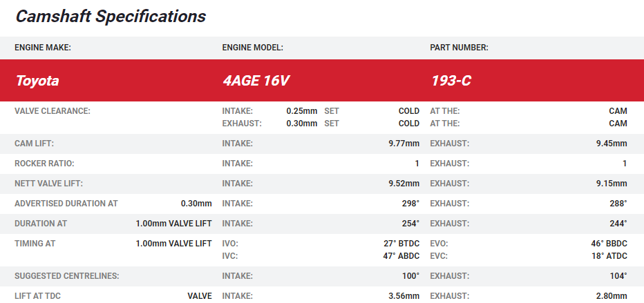Select part number 193-C
This screenshot has width=644, height=303.
(x=451, y=81)
